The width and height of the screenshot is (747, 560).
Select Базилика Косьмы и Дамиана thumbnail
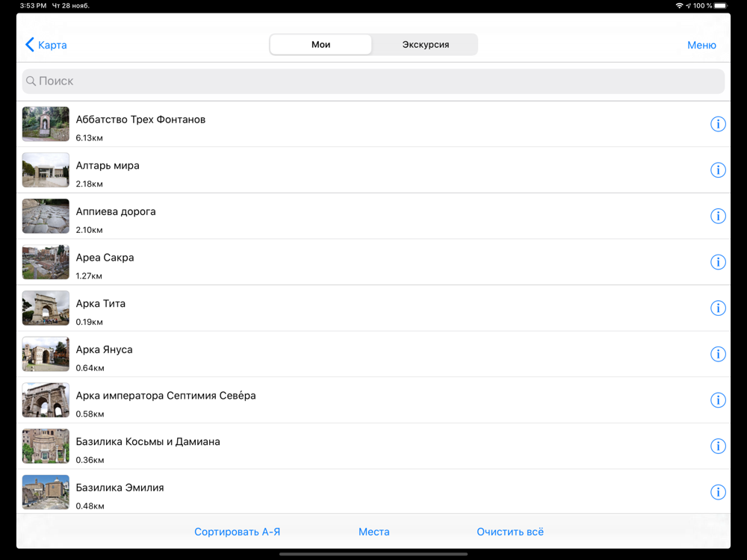(x=46, y=447)
